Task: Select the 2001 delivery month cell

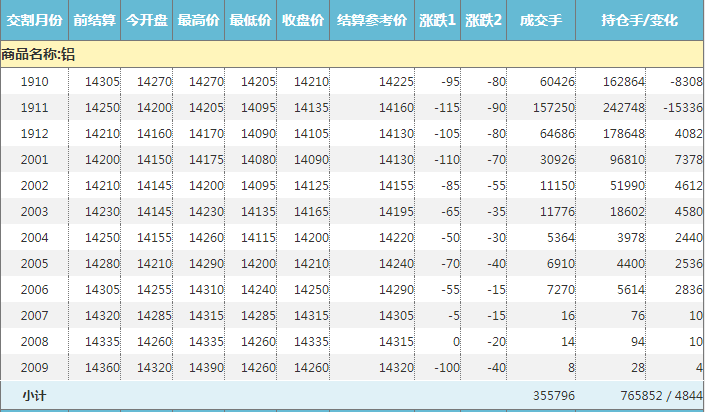Action: pyautogui.click(x=34, y=160)
